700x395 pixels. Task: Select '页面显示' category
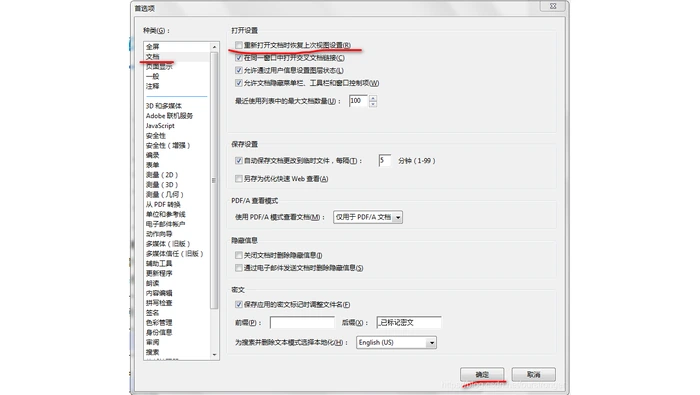[x=159, y=67]
